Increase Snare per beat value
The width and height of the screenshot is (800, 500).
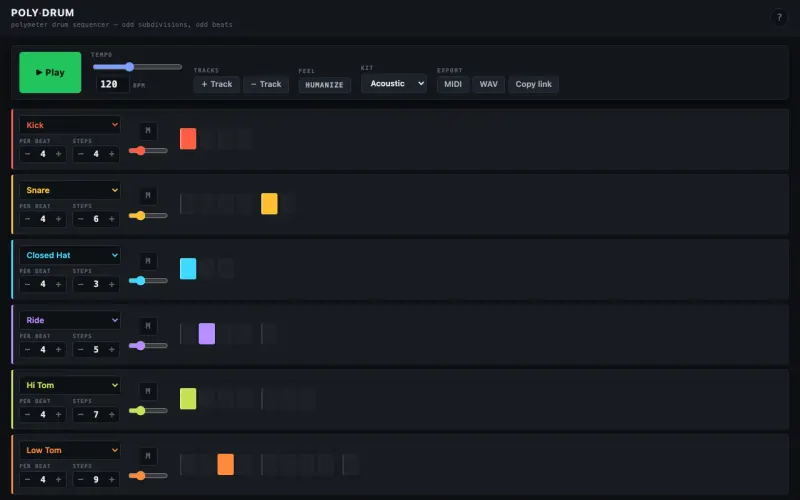pos(58,219)
